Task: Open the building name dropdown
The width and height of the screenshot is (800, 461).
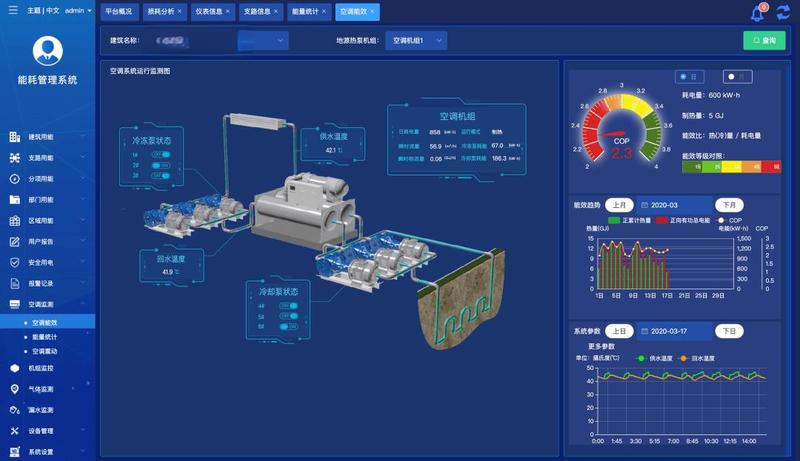Action: 263,41
